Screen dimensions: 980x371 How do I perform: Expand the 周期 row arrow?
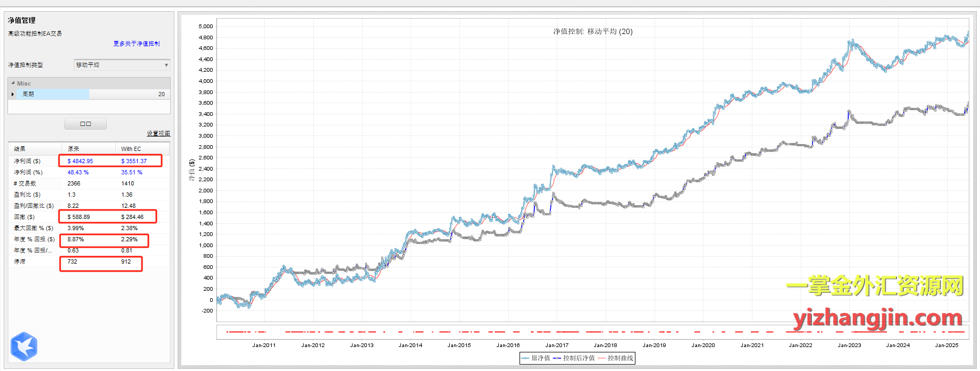click(x=13, y=94)
